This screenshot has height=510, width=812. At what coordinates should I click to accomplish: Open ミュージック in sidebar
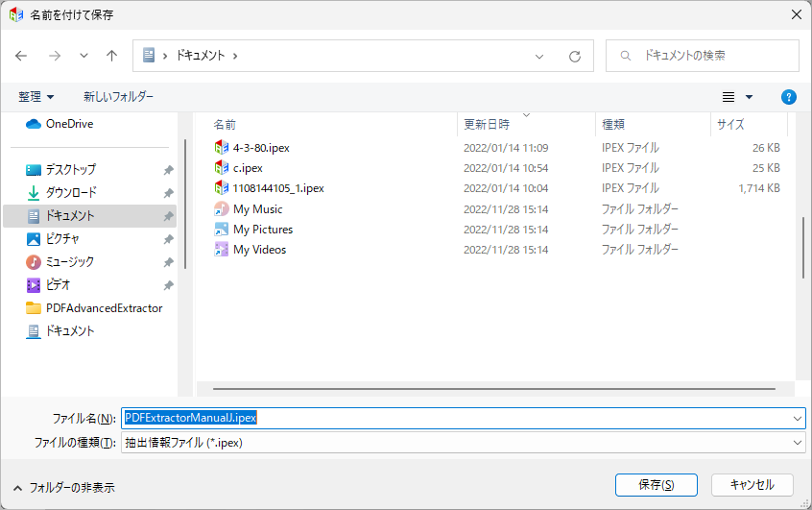(60, 262)
